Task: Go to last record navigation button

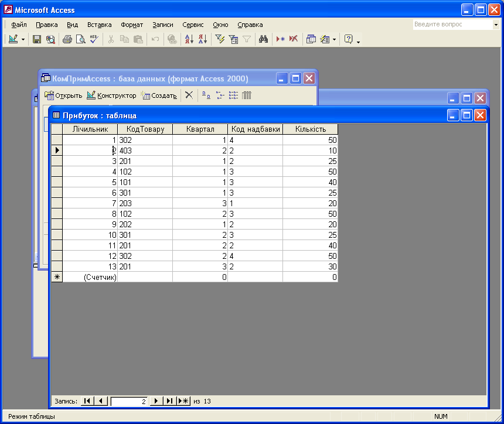Action: [x=170, y=401]
